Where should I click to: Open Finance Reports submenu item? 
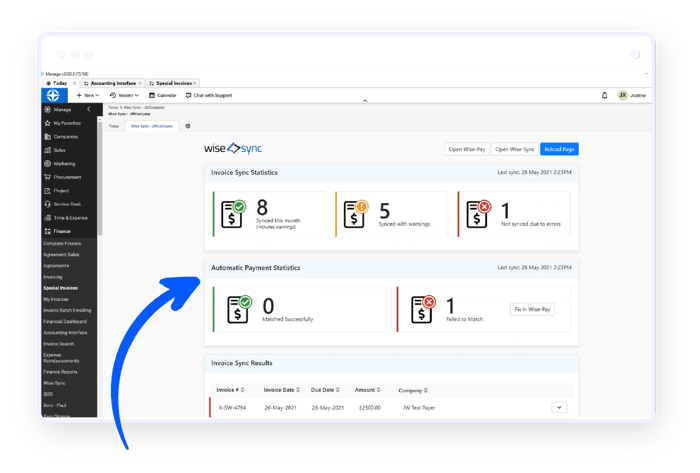(60, 372)
